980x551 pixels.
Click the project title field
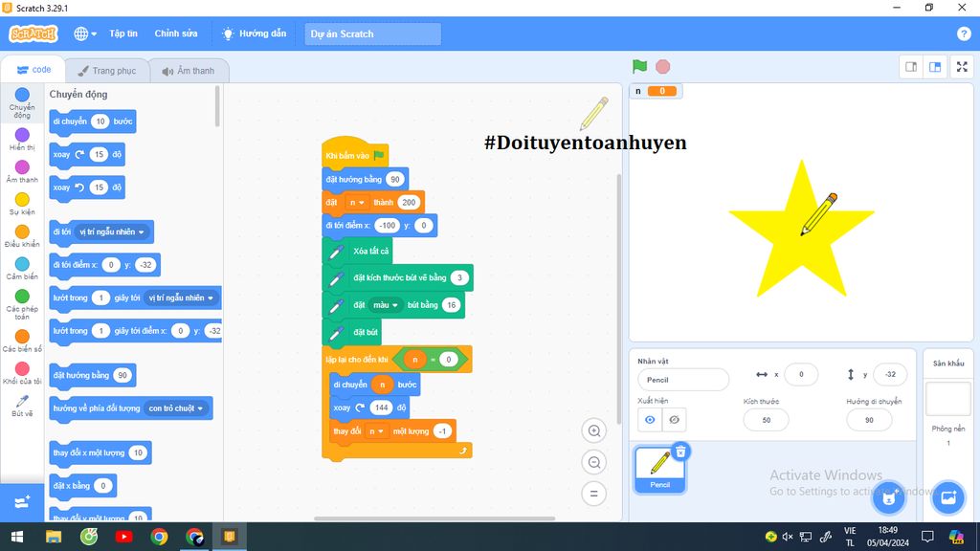click(x=373, y=34)
